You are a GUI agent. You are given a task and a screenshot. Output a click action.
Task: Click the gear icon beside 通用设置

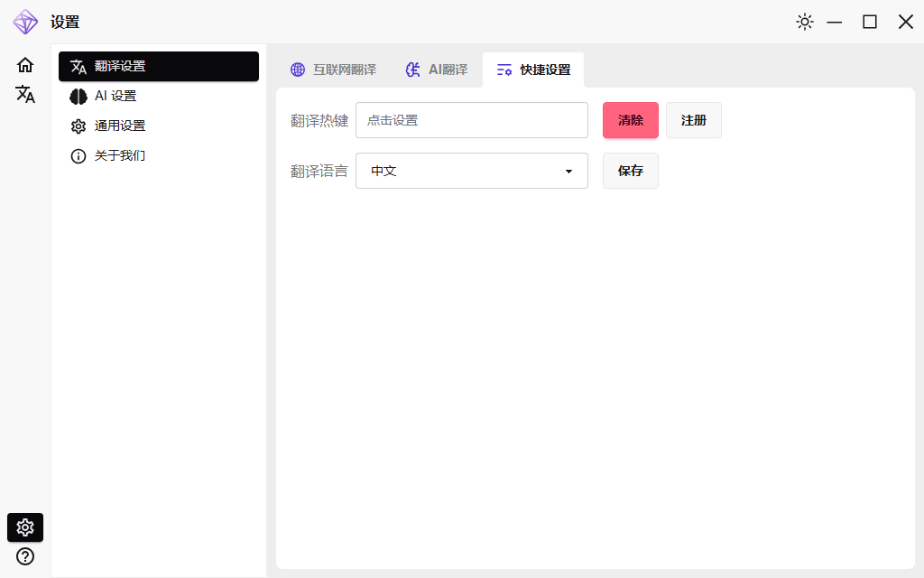pyautogui.click(x=79, y=126)
